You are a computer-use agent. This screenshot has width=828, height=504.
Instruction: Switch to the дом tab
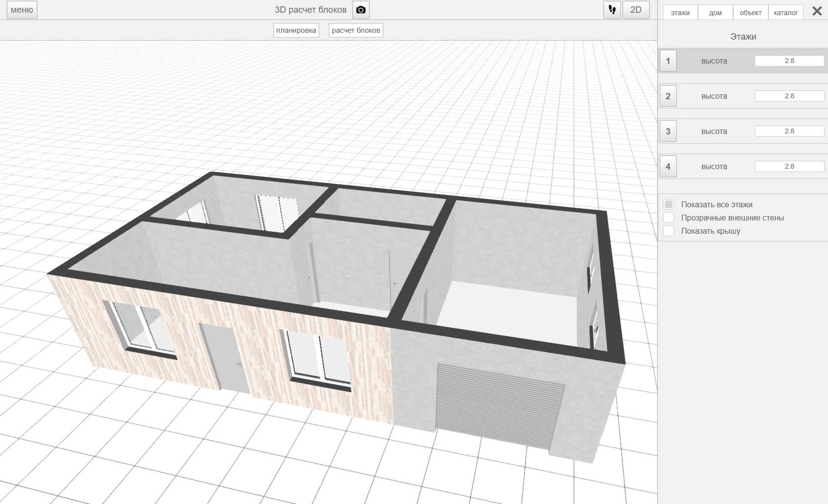coord(715,13)
